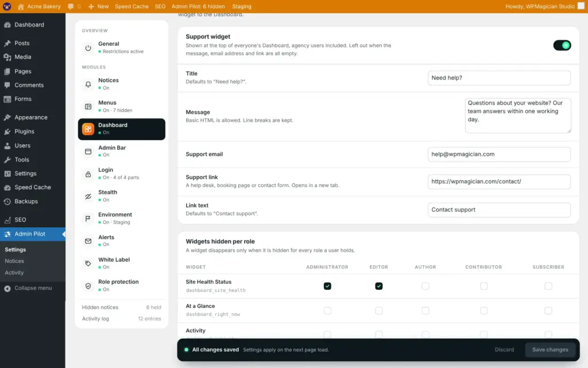The image size is (588, 368).
Task: Click the comments bubble icon in admin bar
Action: click(71, 6)
